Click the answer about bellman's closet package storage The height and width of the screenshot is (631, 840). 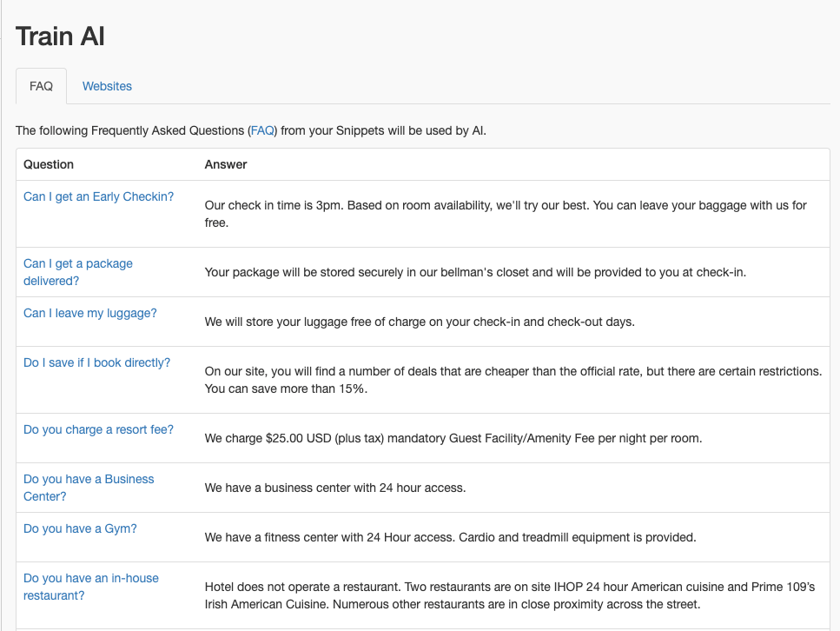click(475, 272)
